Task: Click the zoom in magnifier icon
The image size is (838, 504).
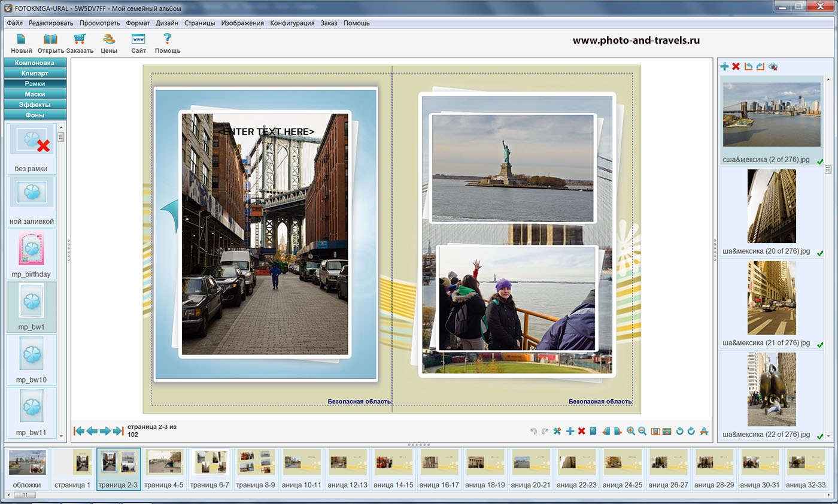Action: (630, 431)
